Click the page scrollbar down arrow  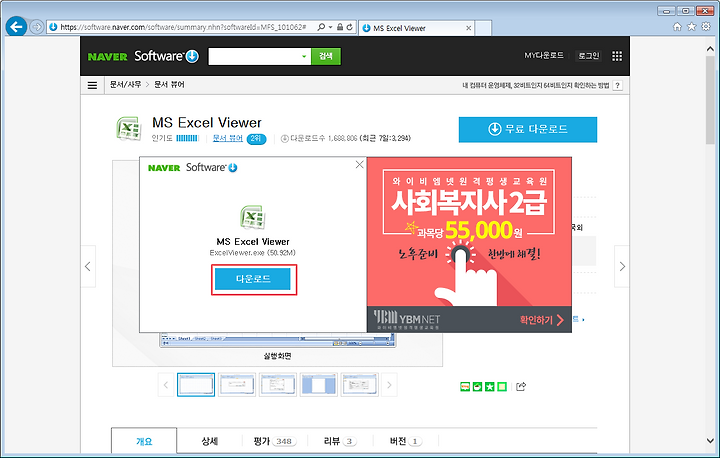pos(710,441)
